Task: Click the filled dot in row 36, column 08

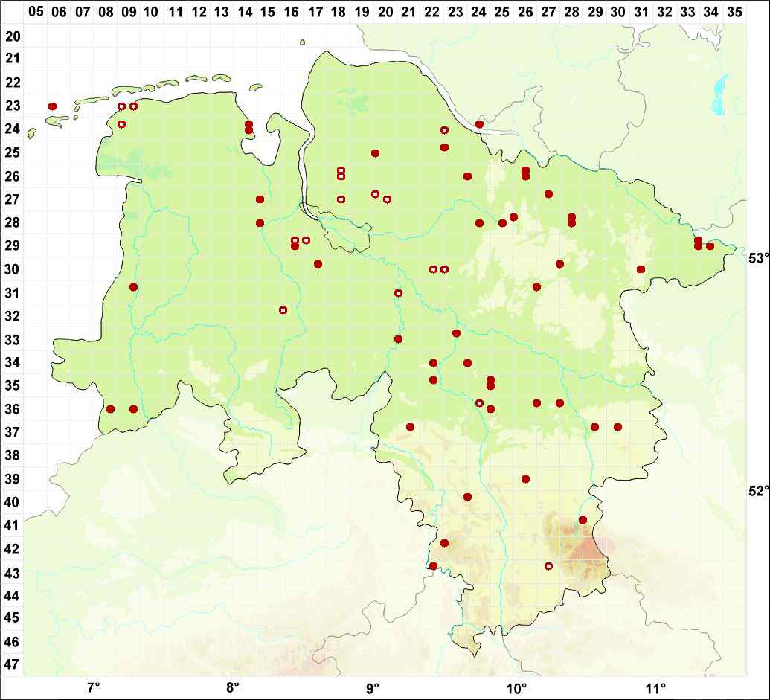Action: click(x=111, y=409)
